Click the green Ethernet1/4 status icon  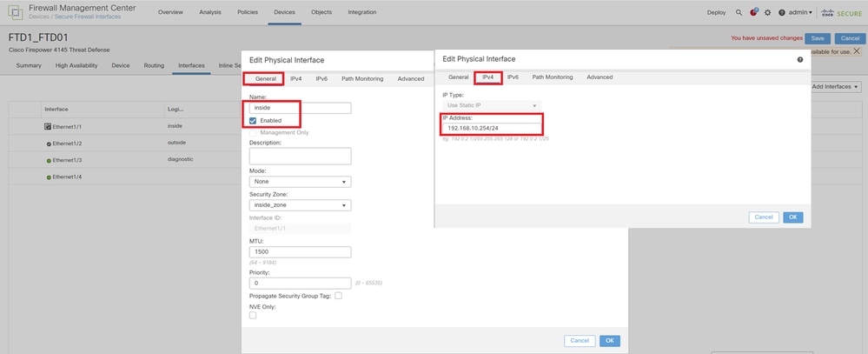[49, 177]
